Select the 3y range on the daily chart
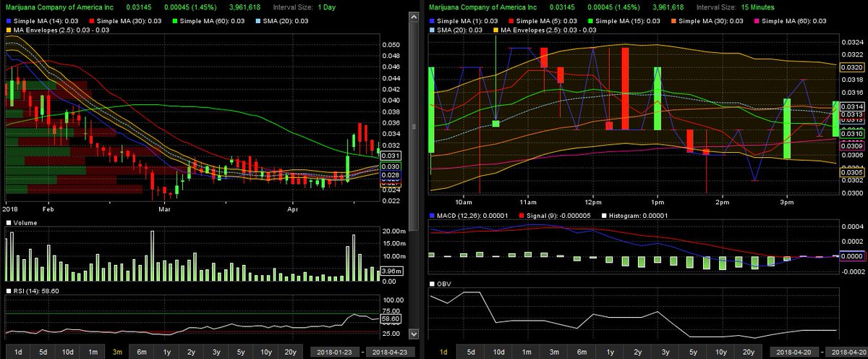Viewport: 868px width, 359px height. (216, 352)
